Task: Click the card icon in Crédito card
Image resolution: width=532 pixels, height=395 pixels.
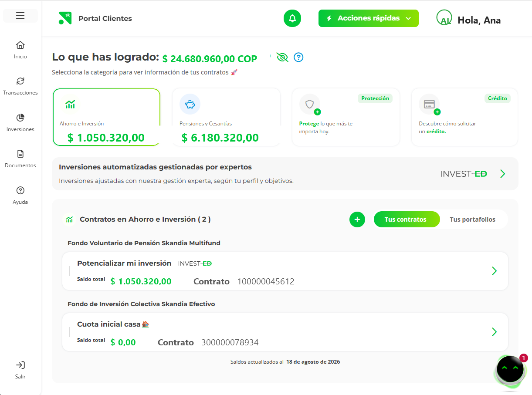Action: click(x=430, y=105)
